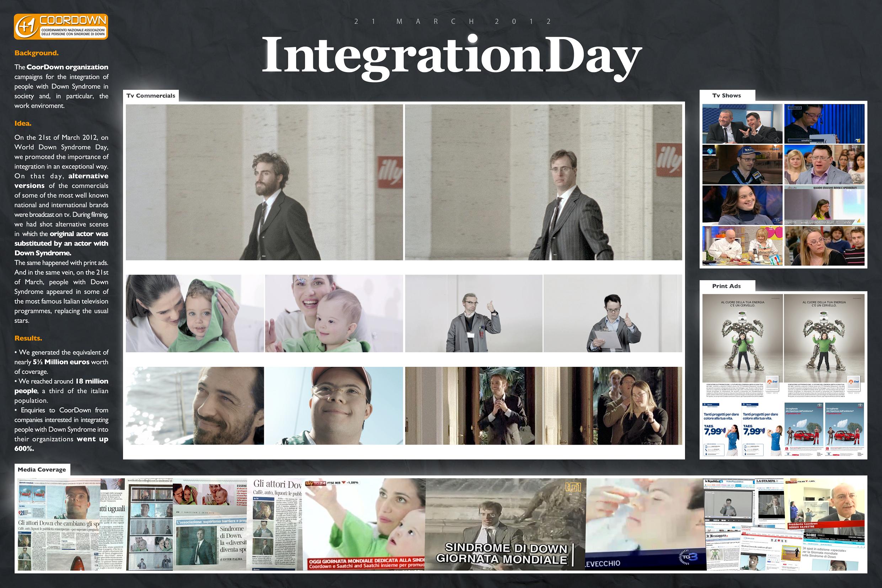Image resolution: width=882 pixels, height=588 pixels.
Task: Select the Tv Commercials tab label
Action: (151, 96)
